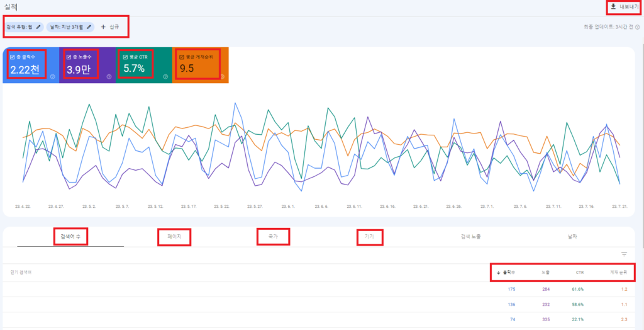Click the 내보내기 download icon
This screenshot has width=644, height=330.
[613, 7]
